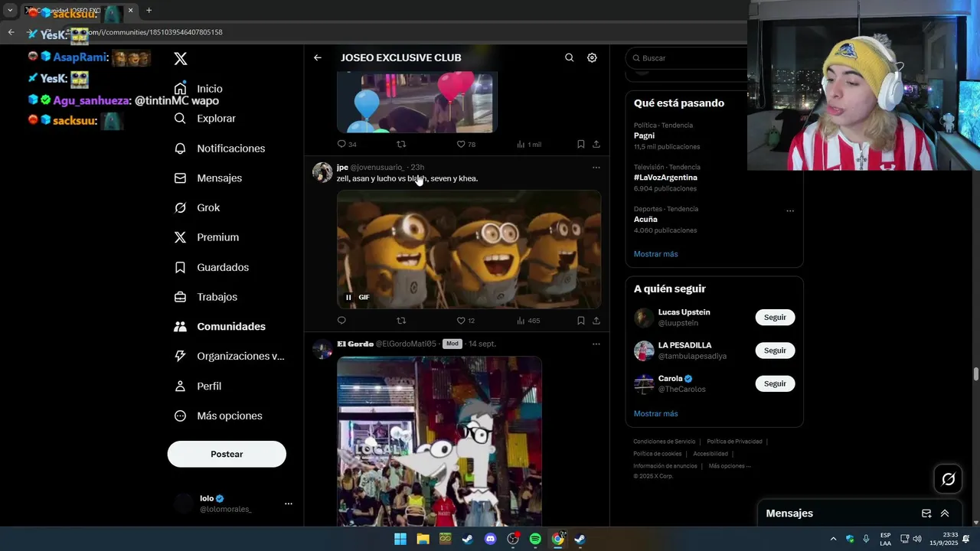Viewport: 980px width, 551px height.
Task: View stats of jpe's post with 465 views
Action: click(528, 321)
